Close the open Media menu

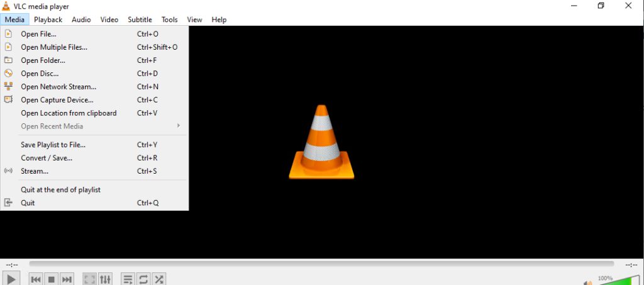coord(15,20)
